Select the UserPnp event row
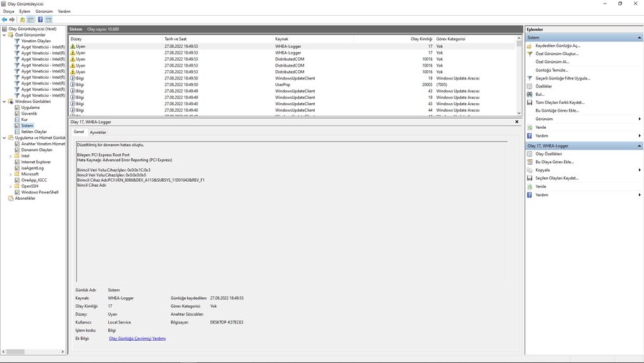 tap(292, 84)
